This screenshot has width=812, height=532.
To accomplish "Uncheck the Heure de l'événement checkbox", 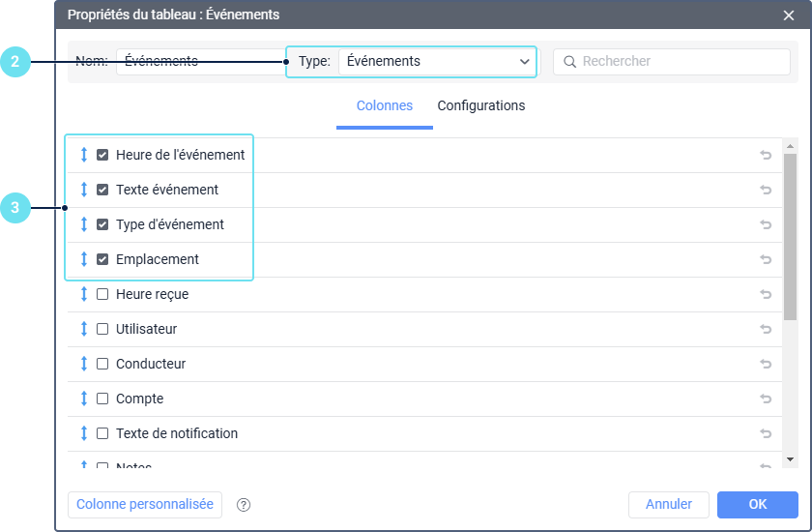I will pyautogui.click(x=102, y=155).
